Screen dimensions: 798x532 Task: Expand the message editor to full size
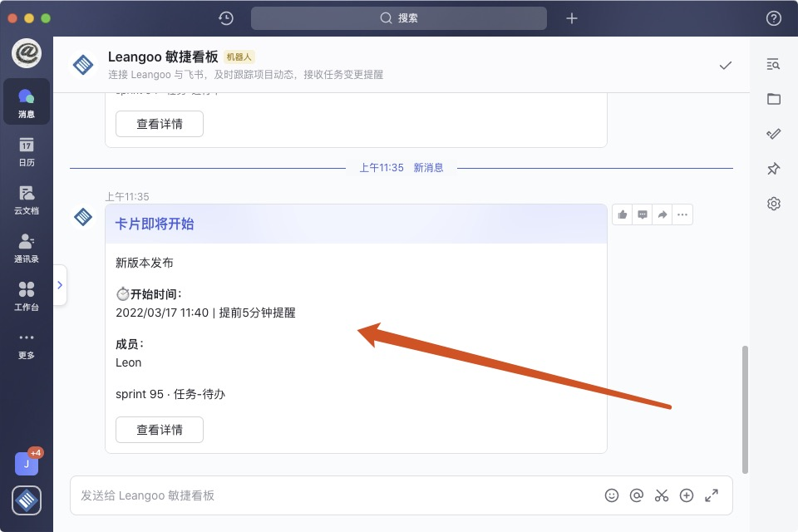coord(712,495)
